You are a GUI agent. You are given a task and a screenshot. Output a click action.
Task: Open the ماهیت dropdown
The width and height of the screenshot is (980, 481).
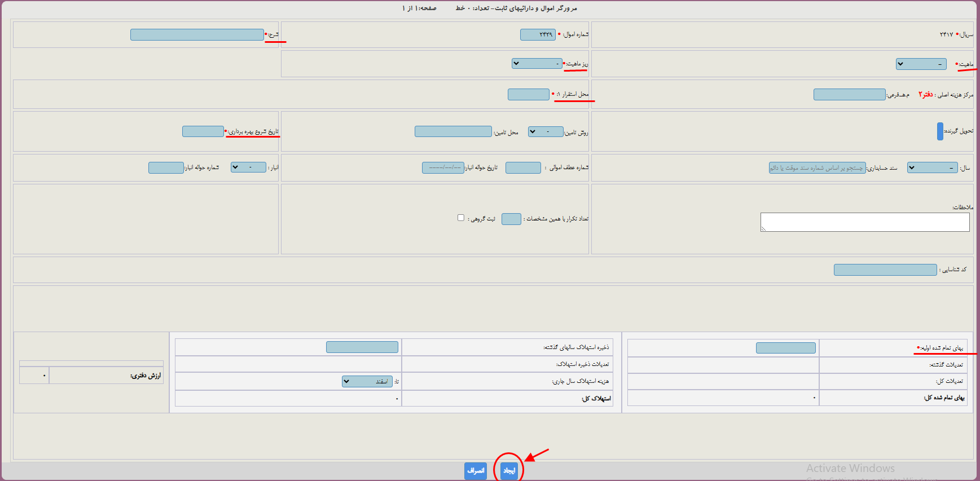921,64
